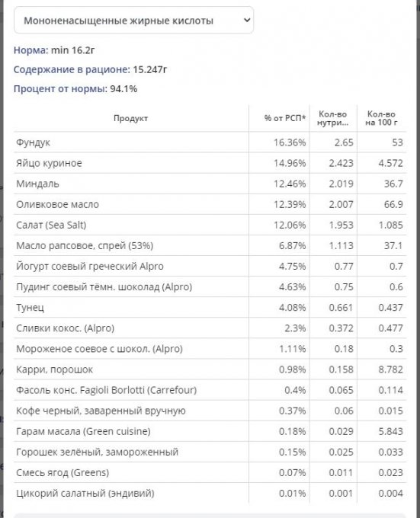Select Кофе черный, заваренный вручную row

click(210, 411)
